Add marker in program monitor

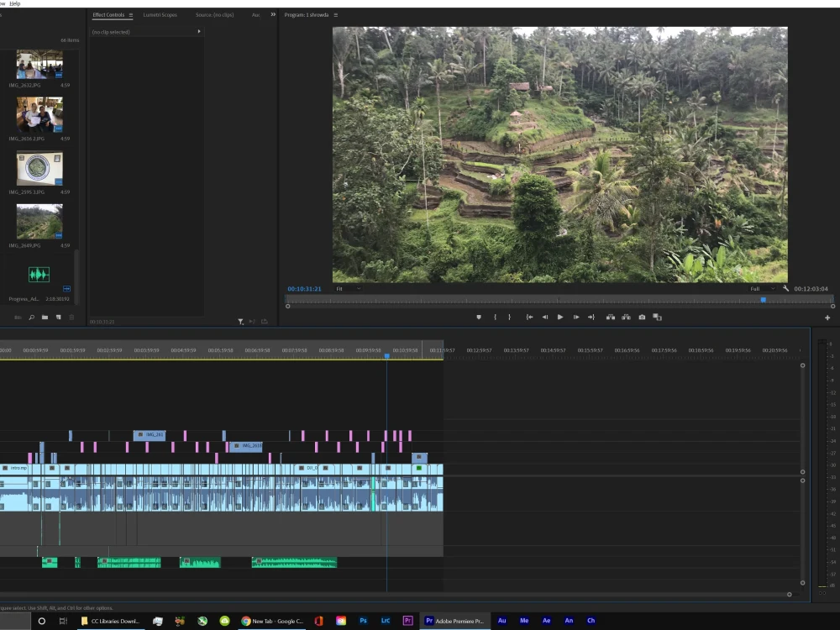coord(479,318)
